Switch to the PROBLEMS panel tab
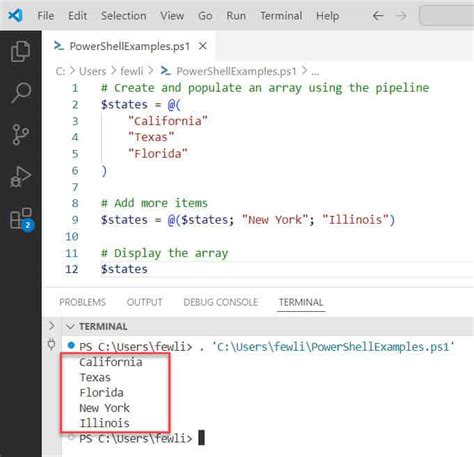The image size is (474, 457). click(82, 302)
